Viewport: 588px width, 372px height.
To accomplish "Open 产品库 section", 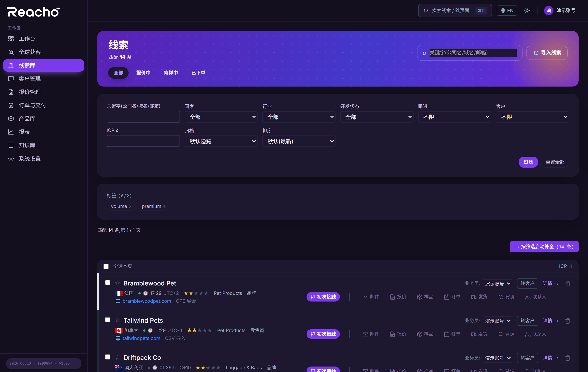I will [44, 119].
